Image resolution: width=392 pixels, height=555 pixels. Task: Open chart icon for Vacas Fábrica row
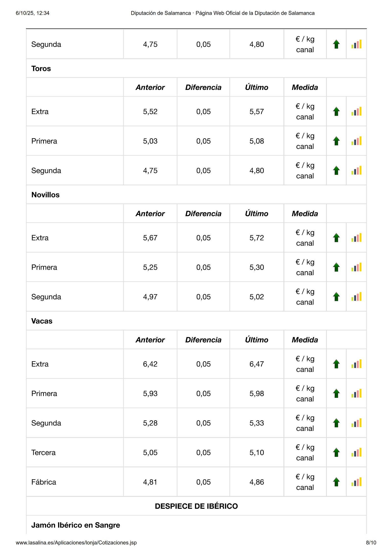coord(356,482)
